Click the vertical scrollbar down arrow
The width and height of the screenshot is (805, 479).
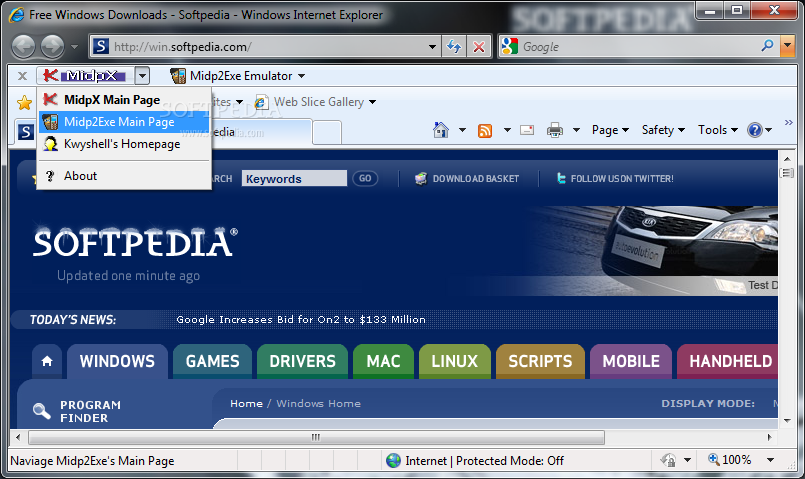pos(787,421)
